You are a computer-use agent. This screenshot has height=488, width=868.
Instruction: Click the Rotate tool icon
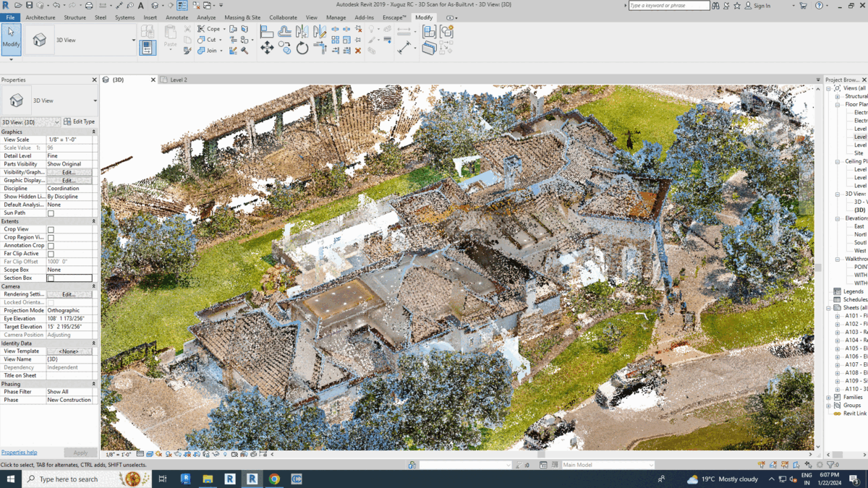[x=302, y=48]
